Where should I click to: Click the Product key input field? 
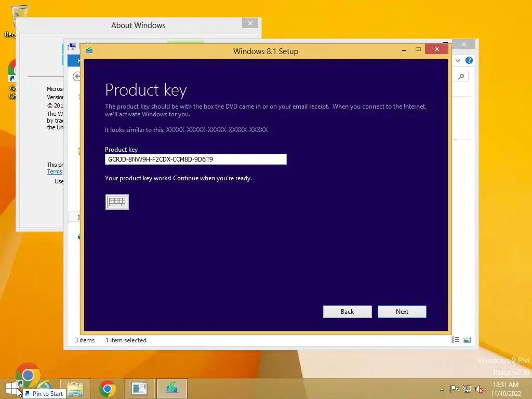pyautogui.click(x=196, y=159)
